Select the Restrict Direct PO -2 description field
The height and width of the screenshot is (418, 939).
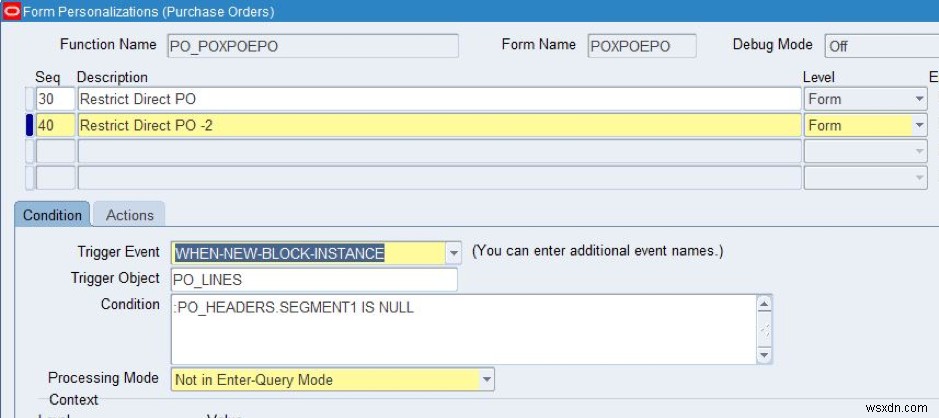(x=439, y=125)
